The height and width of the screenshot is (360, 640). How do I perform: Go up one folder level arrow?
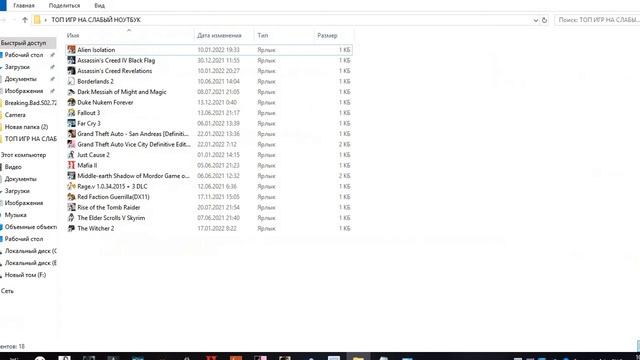coord(25,20)
